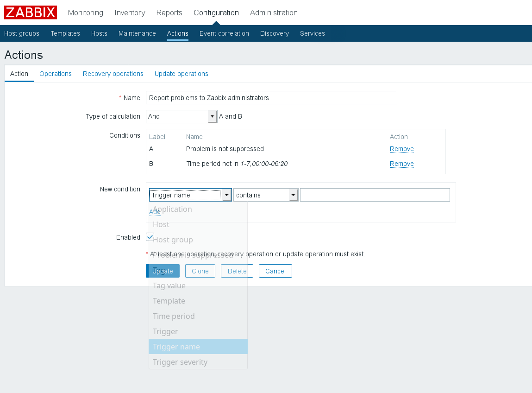Click the new condition value field
Viewport: 532px width, 393px height.
coord(375,195)
